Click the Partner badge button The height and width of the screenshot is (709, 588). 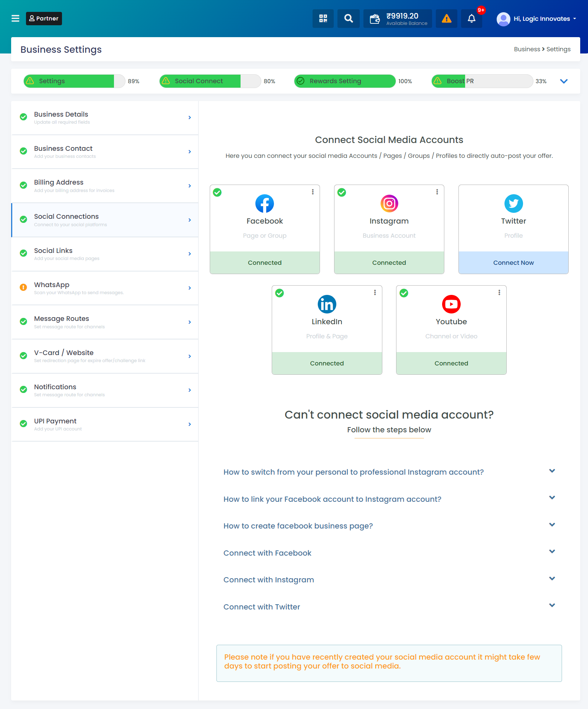click(44, 19)
